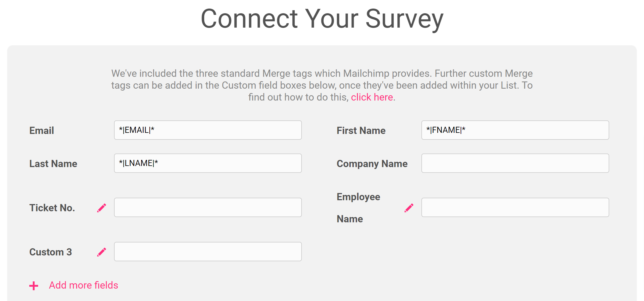Click the Email label text
The width and height of the screenshot is (644, 301).
[x=42, y=131]
